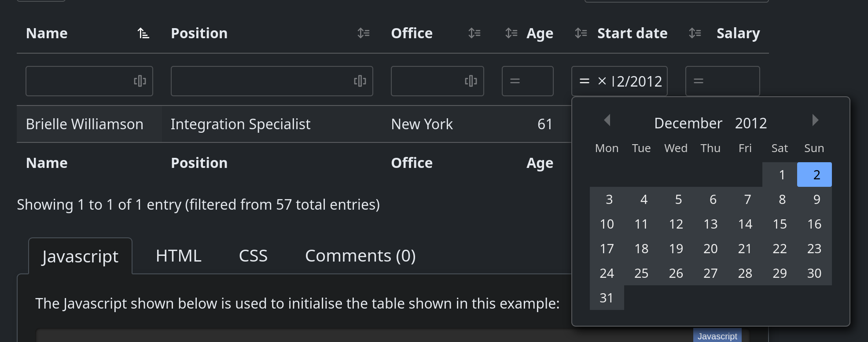The height and width of the screenshot is (342, 868).
Task: Sort by Position column using sort icon
Action: (363, 33)
